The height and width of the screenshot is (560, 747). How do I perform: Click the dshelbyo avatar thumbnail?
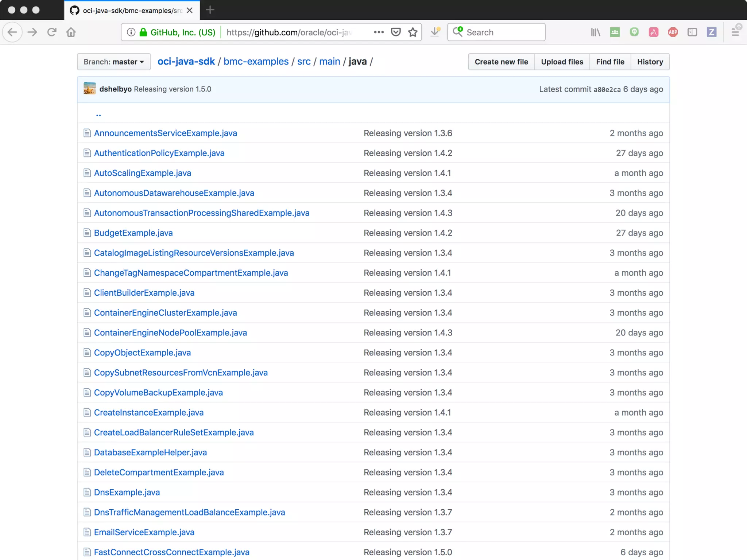point(89,89)
